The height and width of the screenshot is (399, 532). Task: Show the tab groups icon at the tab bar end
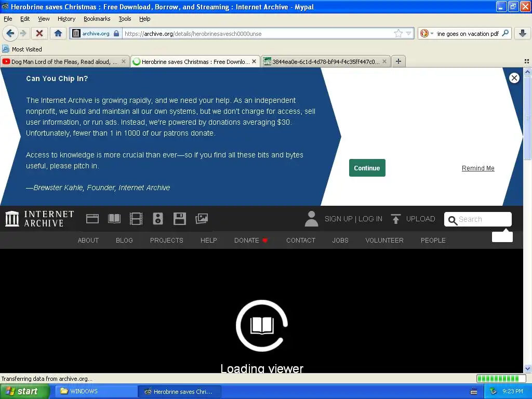click(527, 61)
